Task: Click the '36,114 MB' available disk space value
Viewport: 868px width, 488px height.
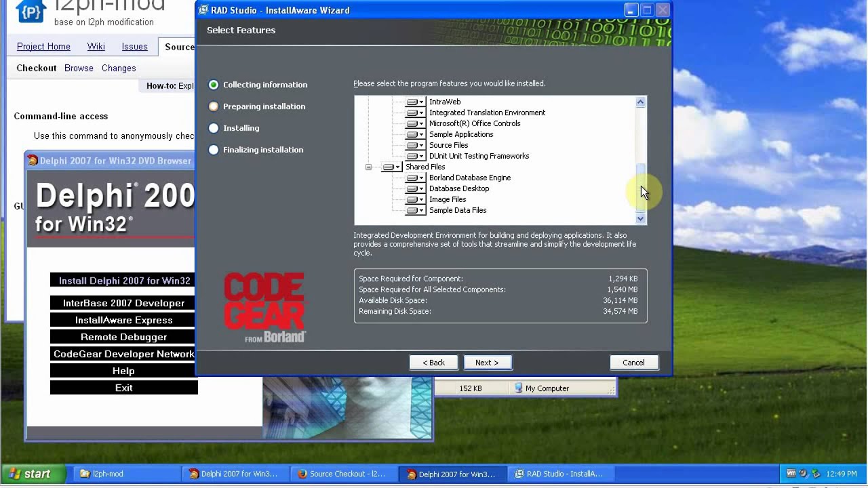Action: (620, 300)
